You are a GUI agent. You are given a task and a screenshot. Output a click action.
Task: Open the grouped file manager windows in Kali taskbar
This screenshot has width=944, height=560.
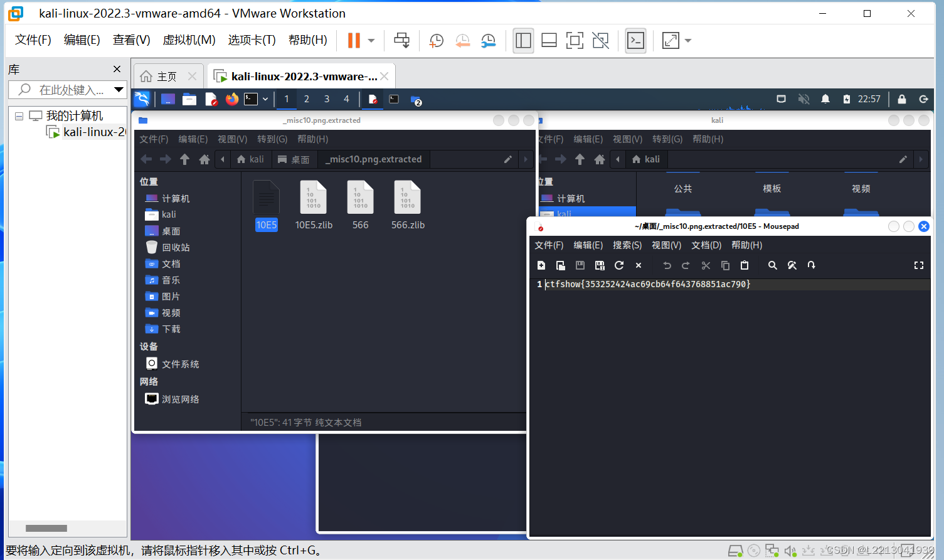(416, 100)
